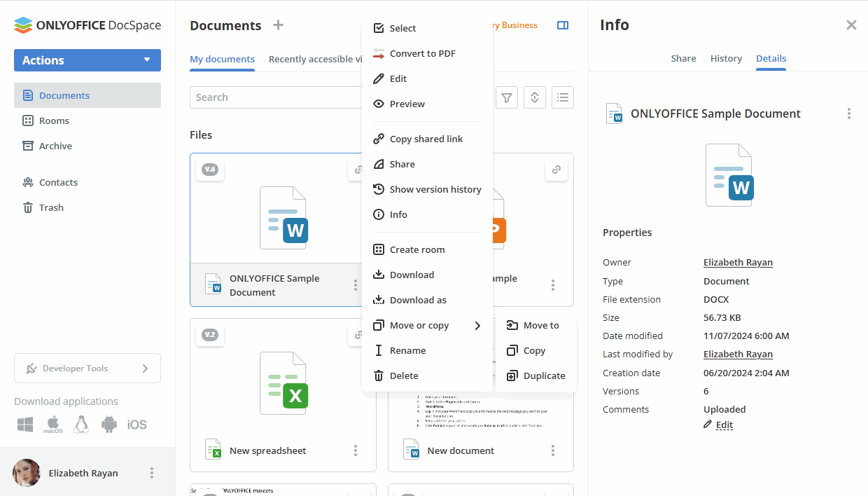
Task: Open the Contacts section
Action: 87,182
